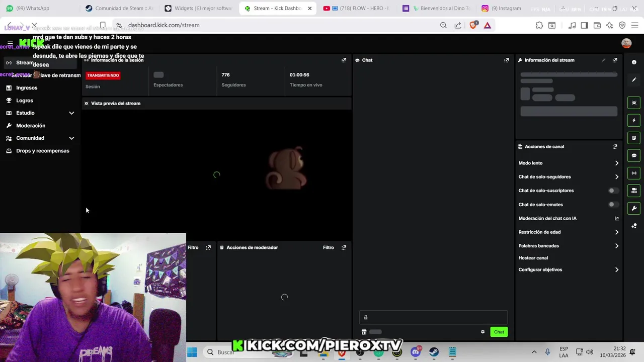Image resolution: width=644 pixels, height=362 pixels.
Task: Pop out the Información de la sesión panel
Action: click(344, 60)
